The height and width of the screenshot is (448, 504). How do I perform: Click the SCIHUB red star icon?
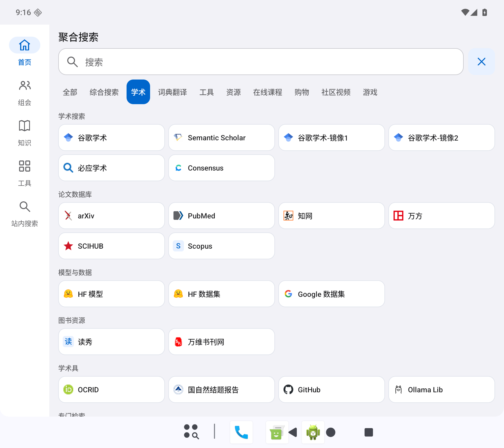68,246
